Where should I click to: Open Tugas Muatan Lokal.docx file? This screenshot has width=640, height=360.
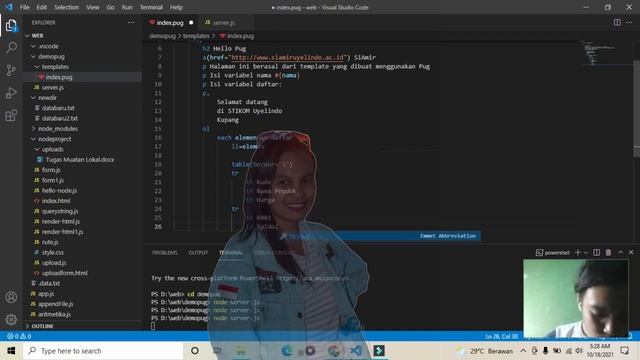point(80,160)
